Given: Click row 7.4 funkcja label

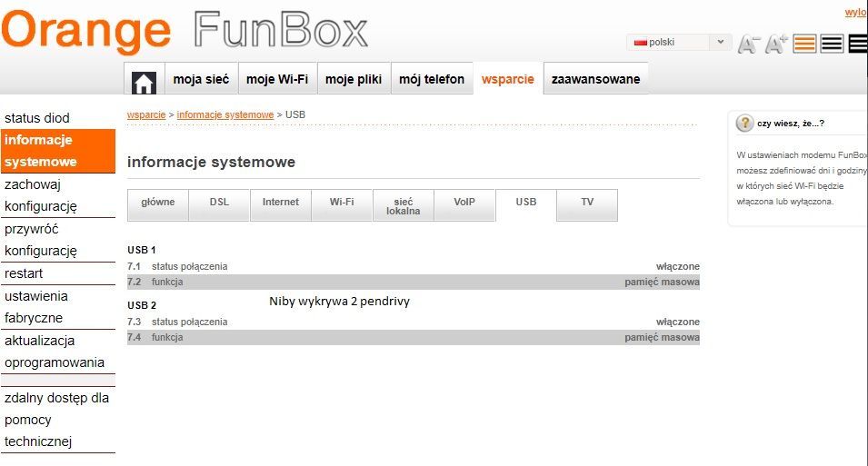Looking at the screenshot, I should tap(167, 337).
